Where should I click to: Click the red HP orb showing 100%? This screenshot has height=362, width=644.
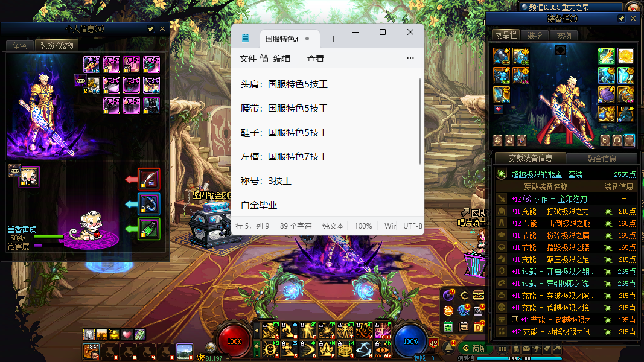tap(234, 341)
